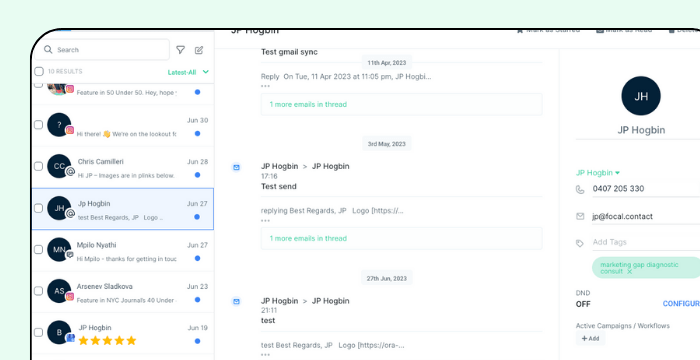Click the ellipsis under replying Best Regards text
The width and height of the screenshot is (700, 360).
tap(265, 220)
